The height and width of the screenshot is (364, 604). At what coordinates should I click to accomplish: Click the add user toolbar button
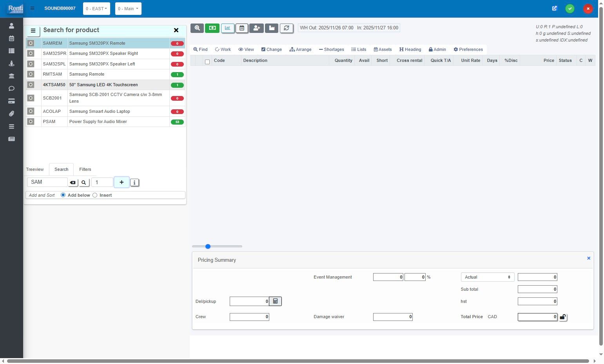(x=256, y=28)
